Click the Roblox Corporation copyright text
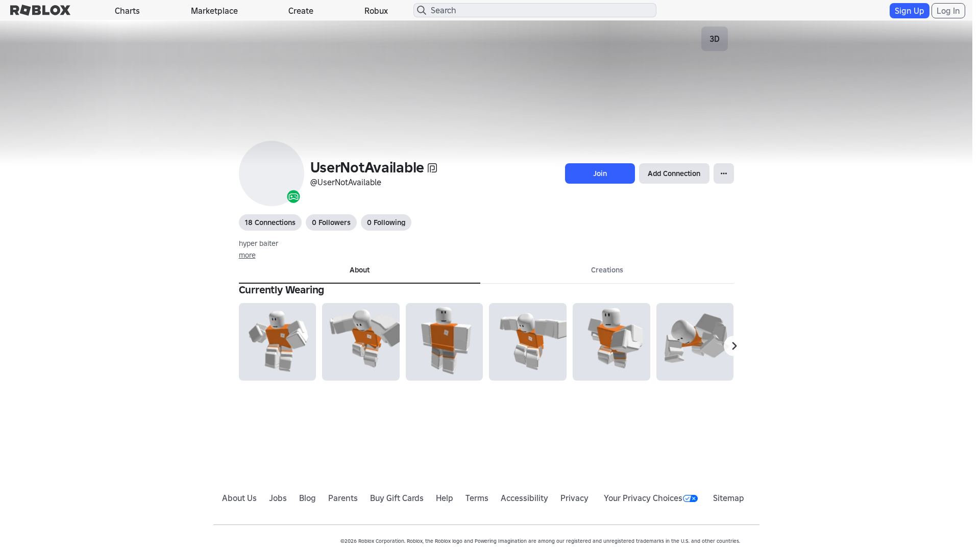The image size is (980, 551). click(x=540, y=541)
